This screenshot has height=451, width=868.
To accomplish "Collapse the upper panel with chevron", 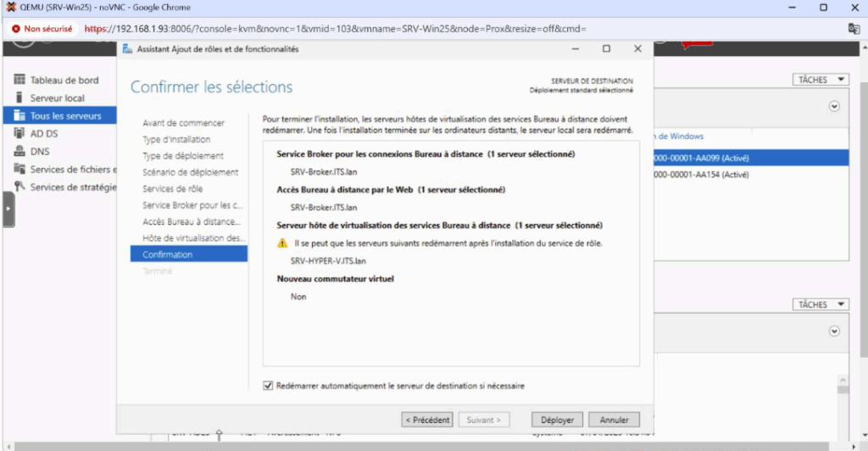I will click(x=834, y=106).
